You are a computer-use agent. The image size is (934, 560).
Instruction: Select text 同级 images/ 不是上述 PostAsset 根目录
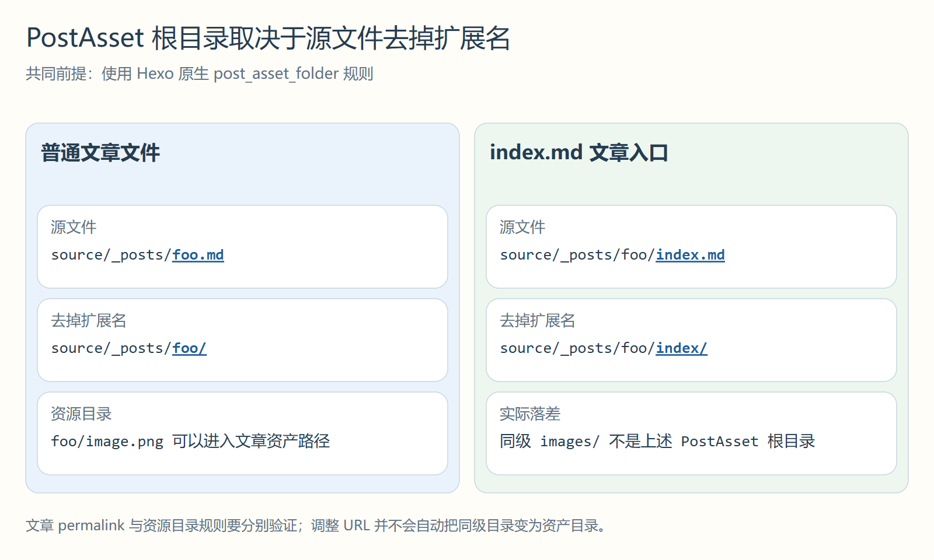[x=657, y=441]
